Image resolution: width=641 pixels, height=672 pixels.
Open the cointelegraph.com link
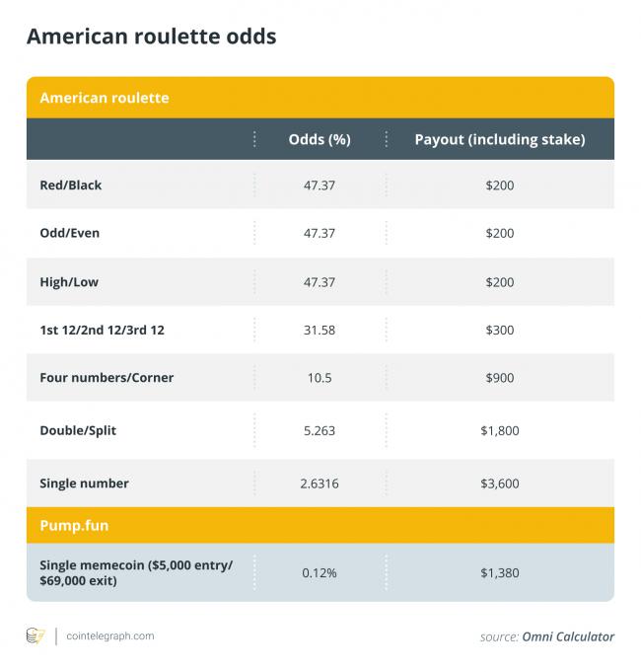pyautogui.click(x=108, y=636)
